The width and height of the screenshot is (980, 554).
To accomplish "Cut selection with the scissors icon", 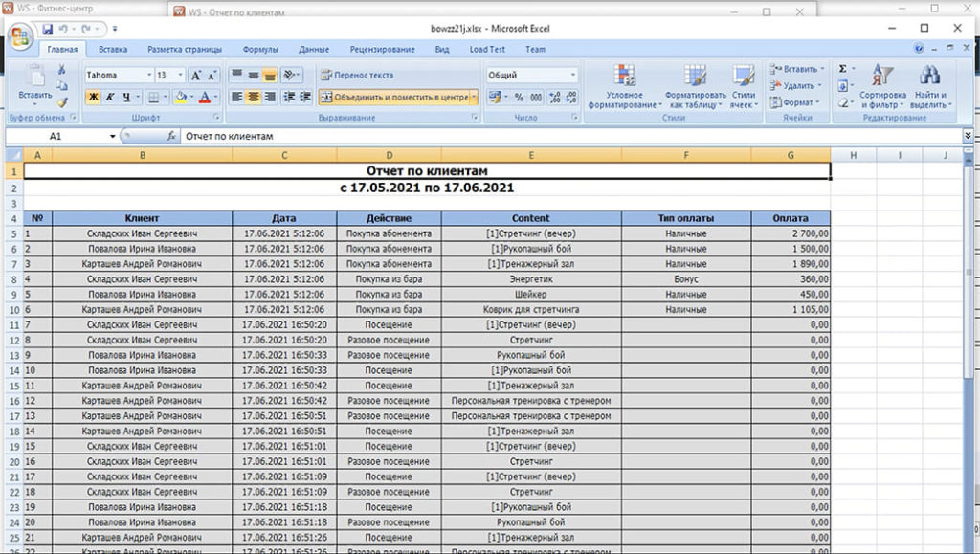I will click(62, 69).
